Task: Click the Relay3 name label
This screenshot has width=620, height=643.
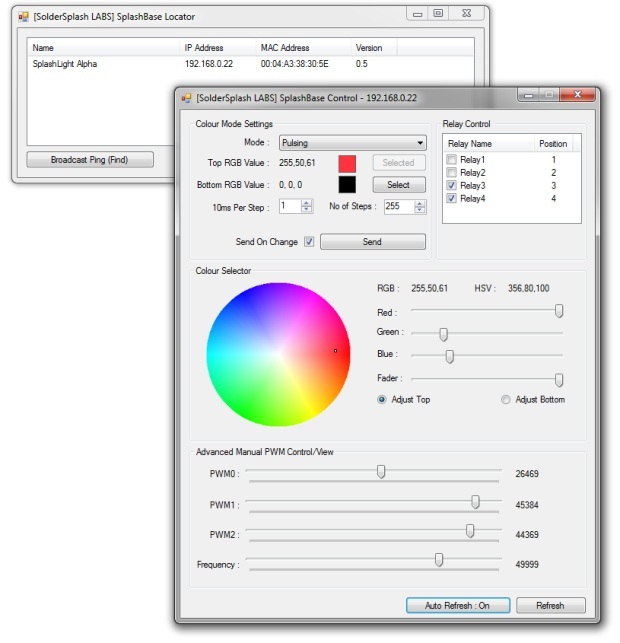Action: click(x=473, y=186)
